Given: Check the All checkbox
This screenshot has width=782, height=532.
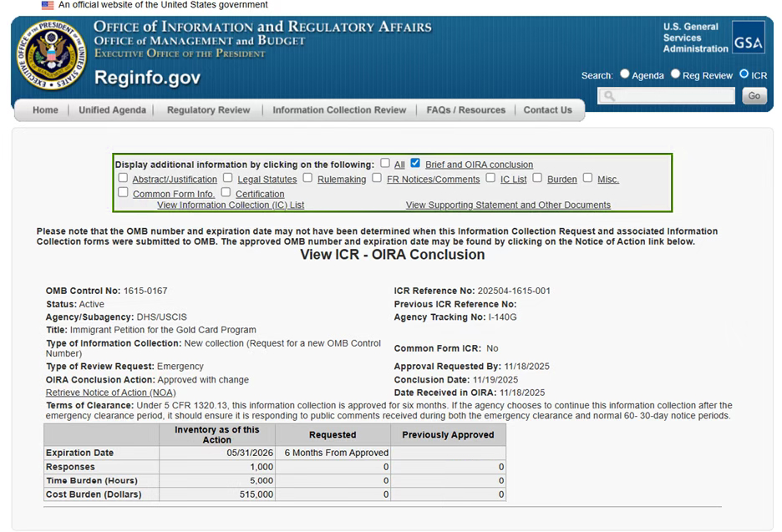Looking at the screenshot, I should point(385,164).
